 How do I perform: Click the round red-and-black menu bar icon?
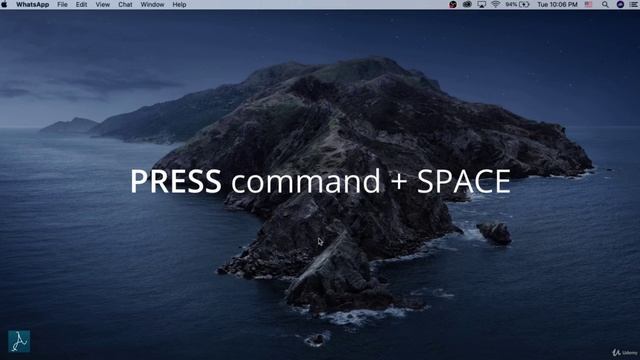[x=453, y=4]
